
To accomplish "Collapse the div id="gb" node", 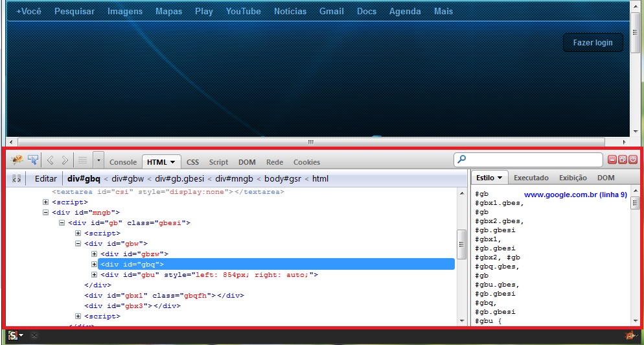I will pyautogui.click(x=62, y=223).
